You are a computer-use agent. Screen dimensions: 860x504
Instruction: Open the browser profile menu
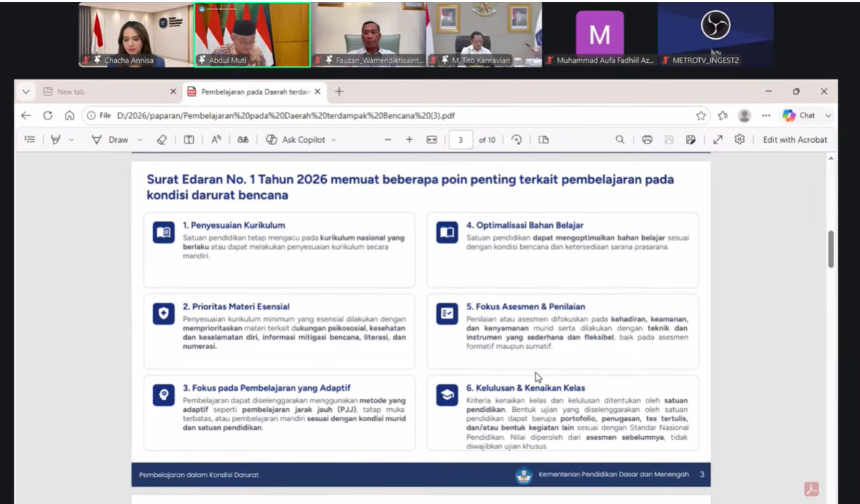745,115
